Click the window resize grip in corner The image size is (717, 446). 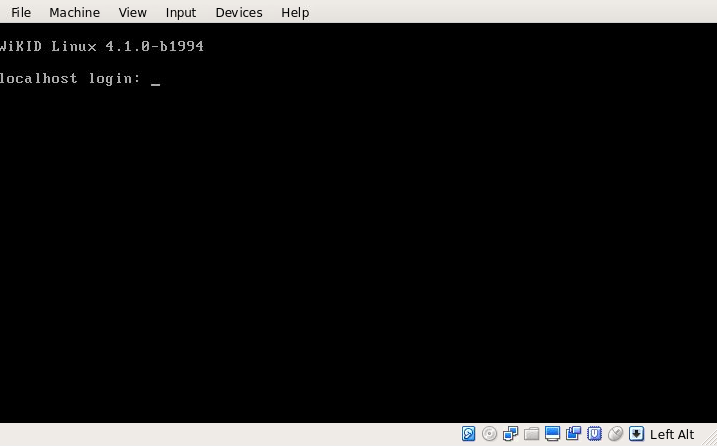(711, 438)
